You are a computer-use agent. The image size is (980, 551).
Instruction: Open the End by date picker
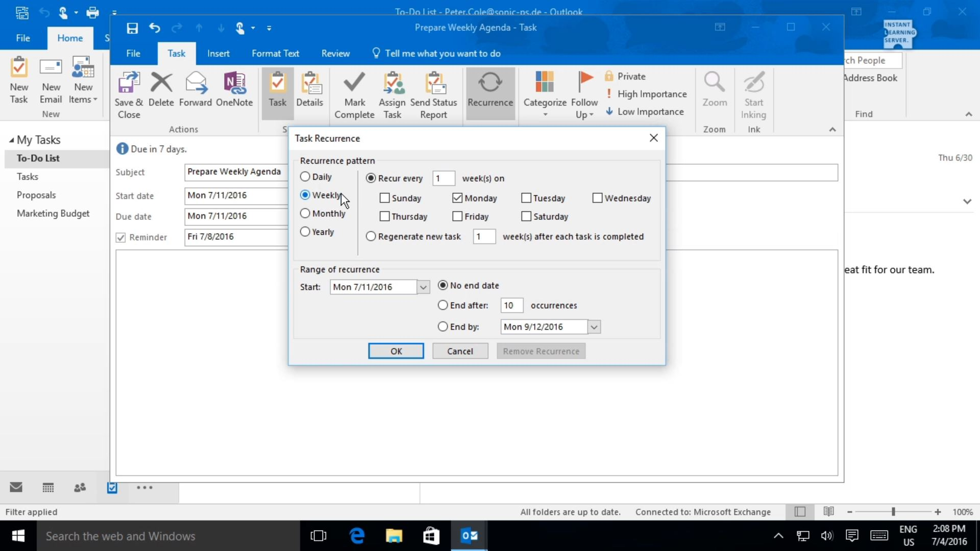(594, 327)
